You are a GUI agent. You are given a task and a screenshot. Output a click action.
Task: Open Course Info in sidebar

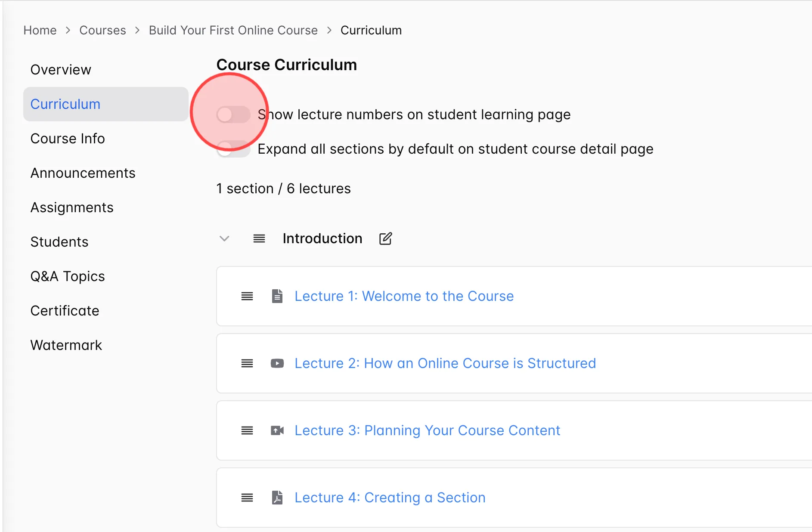(x=106, y=139)
